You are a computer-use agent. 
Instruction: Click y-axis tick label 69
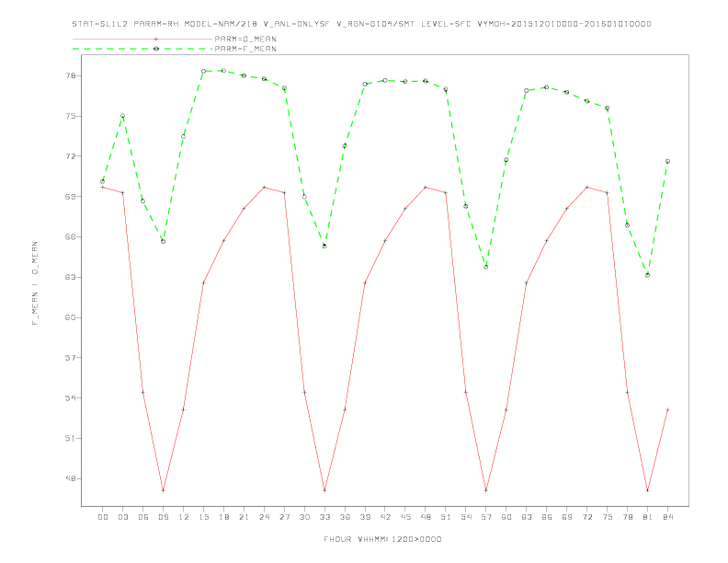click(x=70, y=197)
